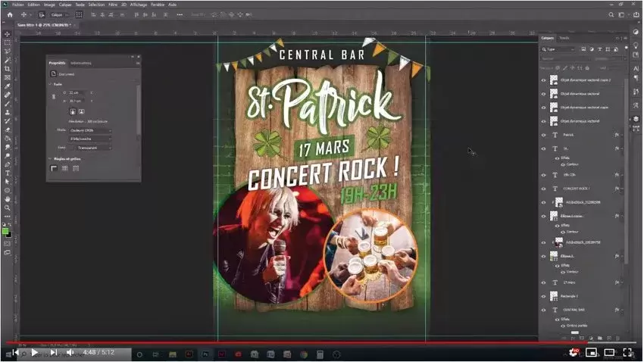Hide the Patrick text layer

[x=544, y=135]
